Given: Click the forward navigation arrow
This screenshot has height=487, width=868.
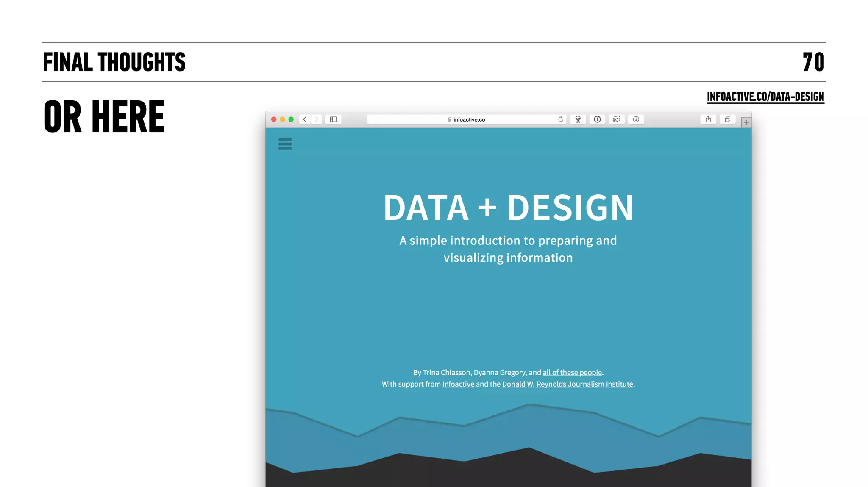Looking at the screenshot, I should pyautogui.click(x=316, y=119).
